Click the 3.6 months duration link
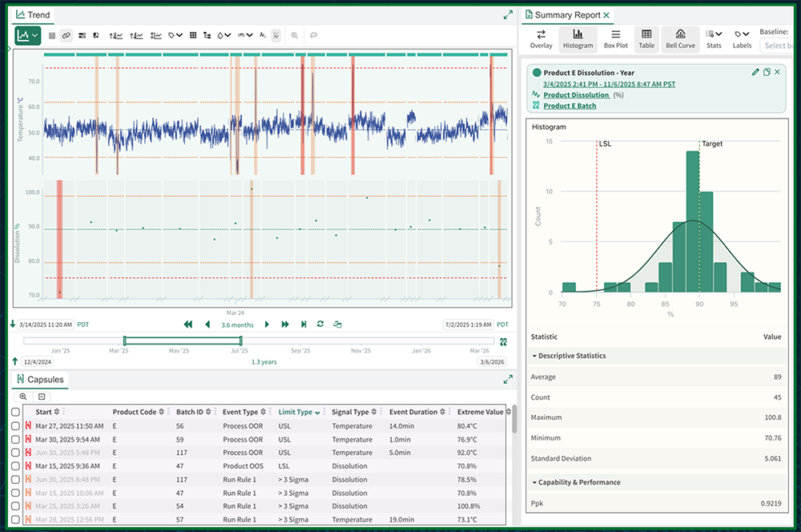The height and width of the screenshot is (532, 801). pyautogui.click(x=237, y=325)
